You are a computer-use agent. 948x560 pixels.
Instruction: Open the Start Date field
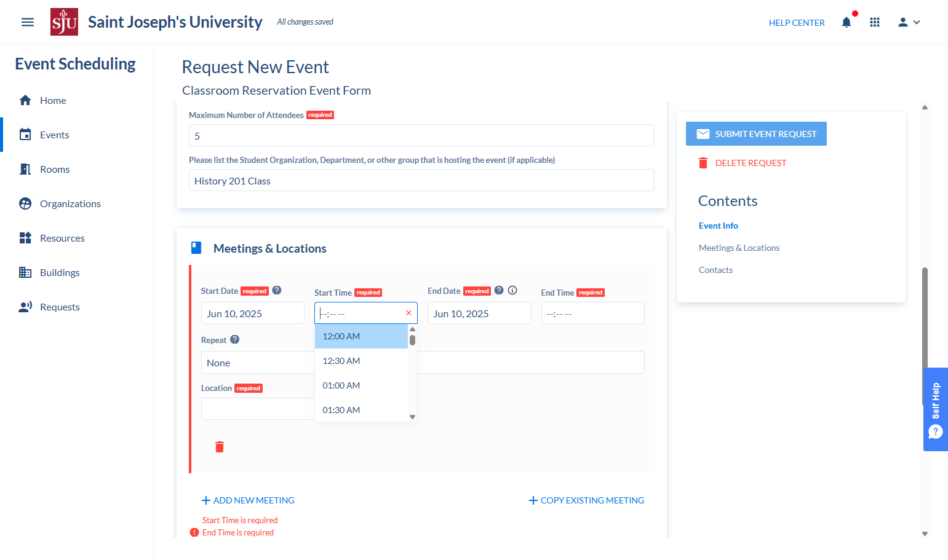[x=252, y=313]
